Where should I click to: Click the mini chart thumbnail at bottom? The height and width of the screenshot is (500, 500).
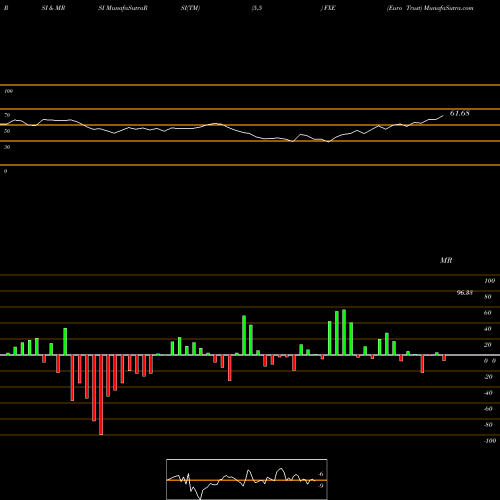pos(247,479)
